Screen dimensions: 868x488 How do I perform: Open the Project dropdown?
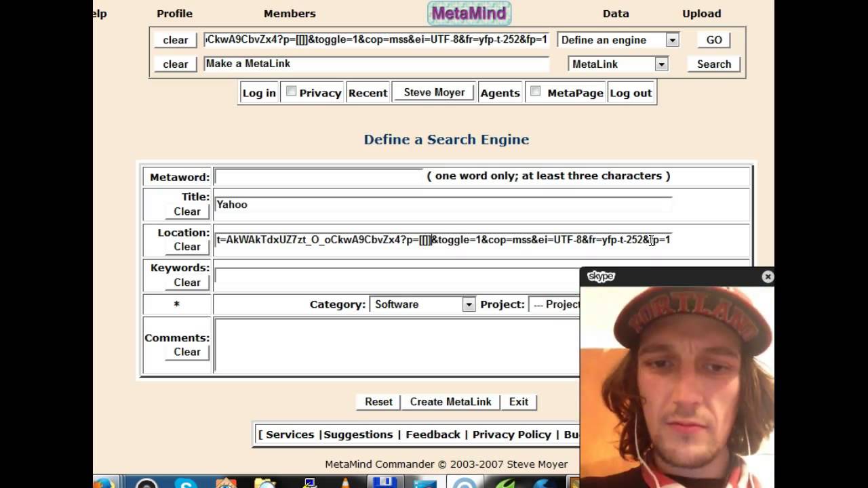[554, 304]
